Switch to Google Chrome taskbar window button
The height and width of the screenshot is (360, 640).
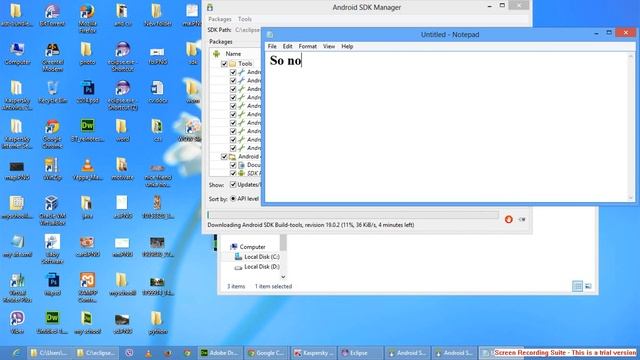point(267,353)
